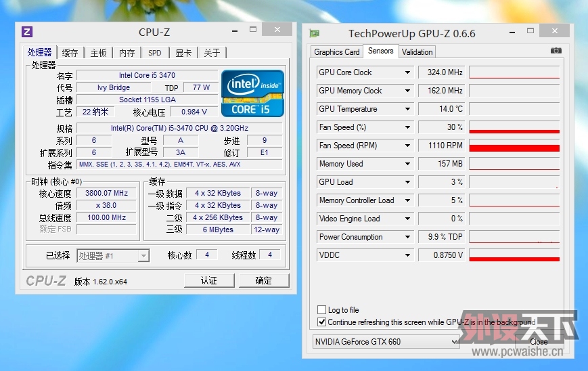This screenshot has width=588, height=371.
Task: Click the Fan Speed (RPM) red graph
Action: tap(514, 146)
